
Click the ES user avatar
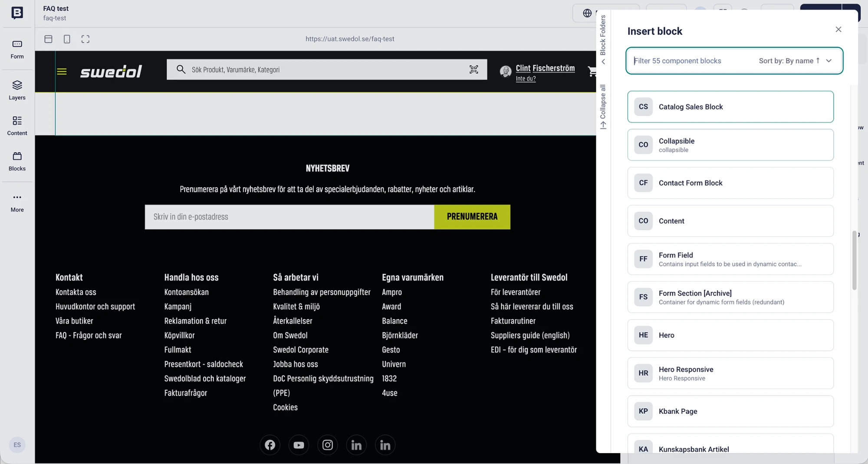click(x=17, y=445)
